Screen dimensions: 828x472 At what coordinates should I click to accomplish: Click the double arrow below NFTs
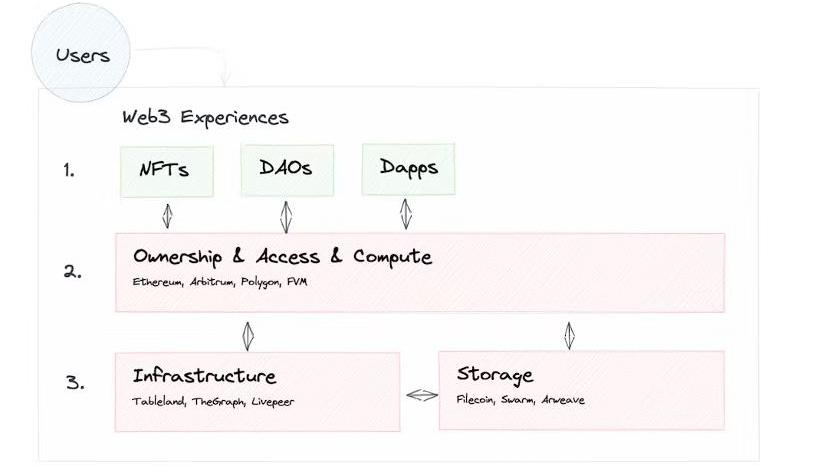tap(168, 215)
